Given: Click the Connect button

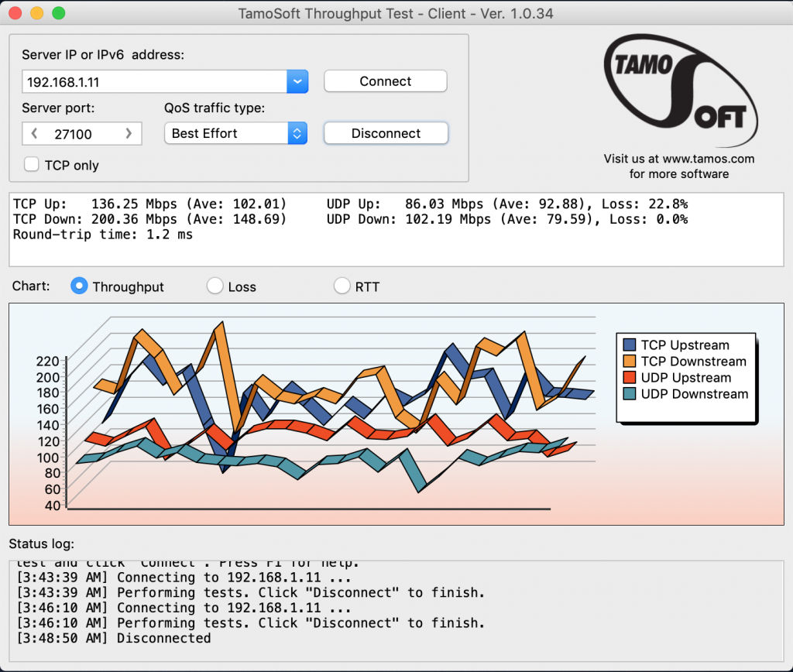Looking at the screenshot, I should [x=386, y=81].
